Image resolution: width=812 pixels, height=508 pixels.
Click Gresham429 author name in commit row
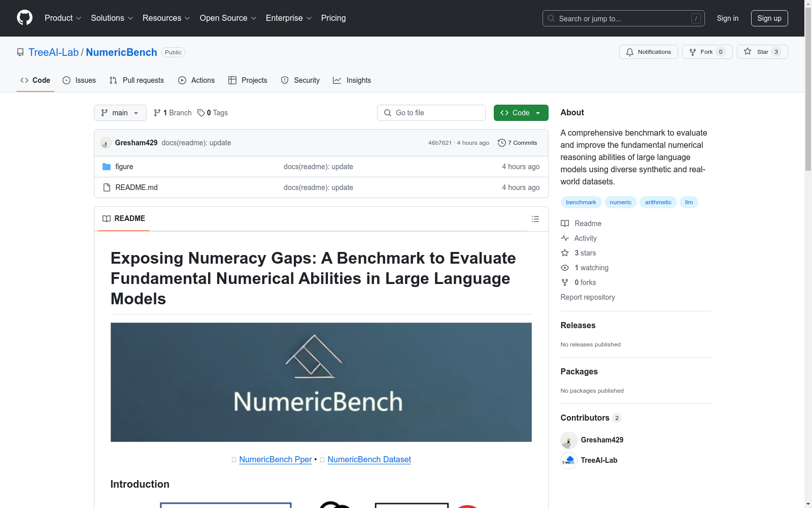136,143
